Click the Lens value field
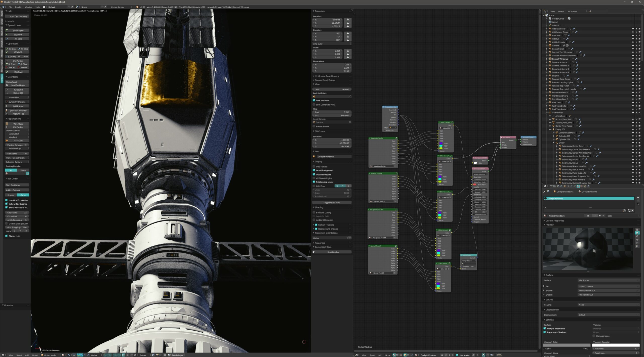This screenshot has width=644, height=357. point(332,90)
